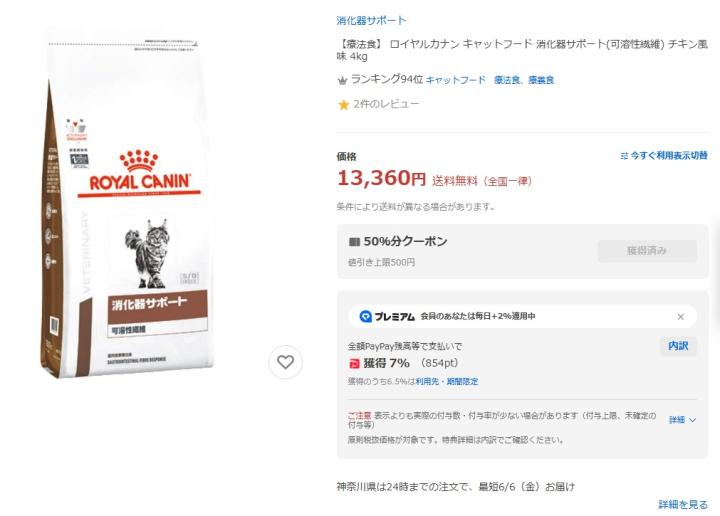
Task: Add item to favorites with heart icon
Action: [x=285, y=362]
